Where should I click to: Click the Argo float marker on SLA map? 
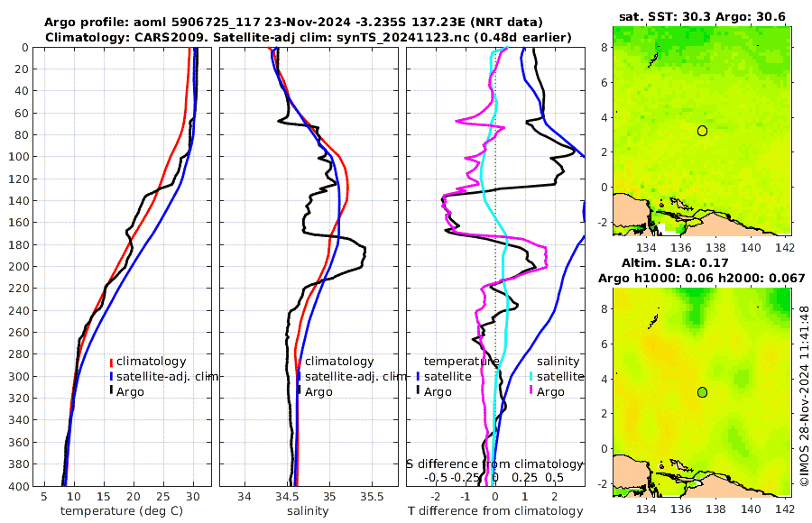[x=702, y=392]
